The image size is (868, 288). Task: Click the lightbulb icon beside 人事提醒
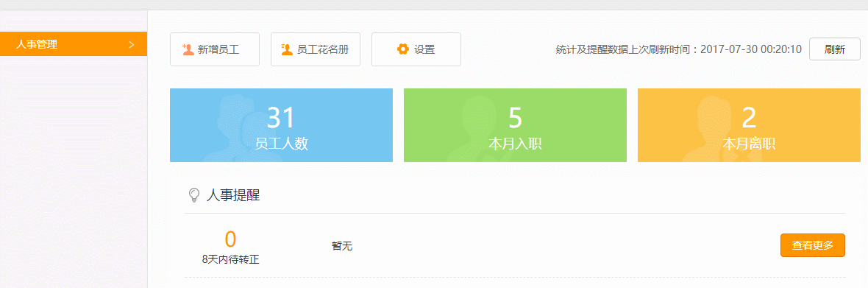point(193,195)
